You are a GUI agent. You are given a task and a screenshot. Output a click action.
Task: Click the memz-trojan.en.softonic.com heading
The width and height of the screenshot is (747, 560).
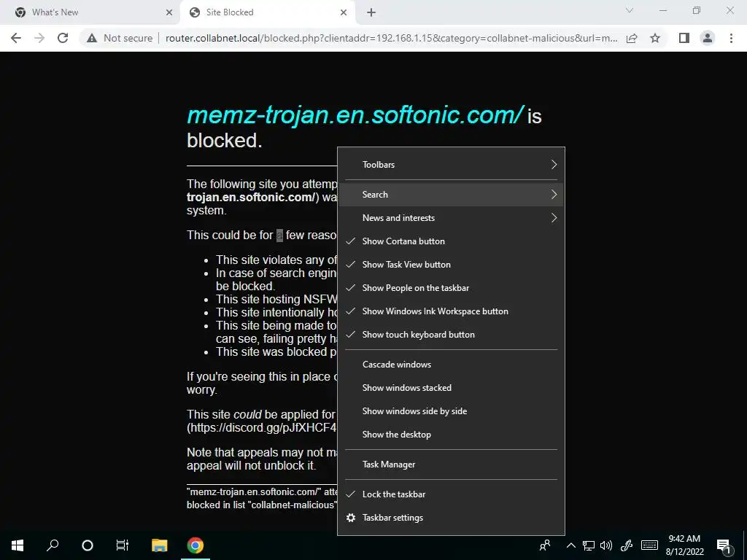(355, 115)
